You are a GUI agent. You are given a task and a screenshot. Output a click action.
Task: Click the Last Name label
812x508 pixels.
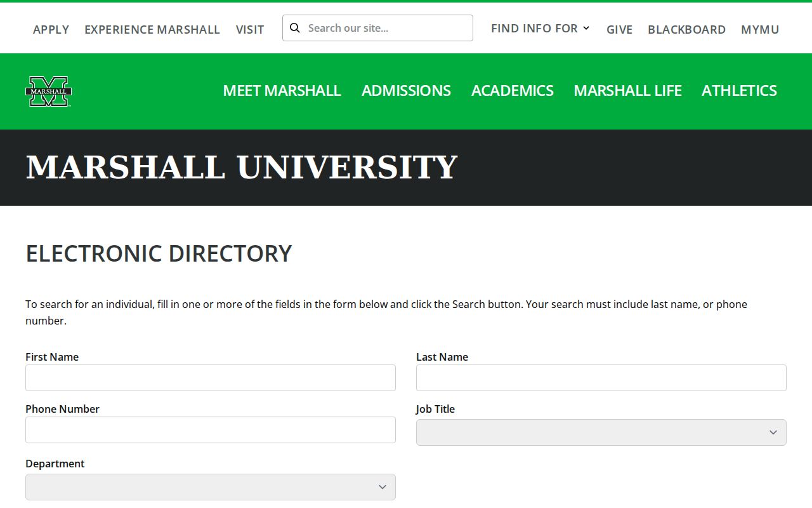[442, 357]
